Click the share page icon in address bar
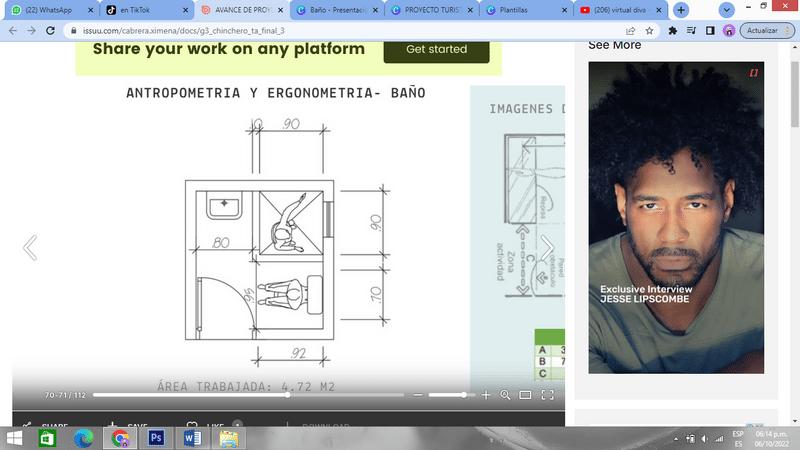 pos(631,31)
